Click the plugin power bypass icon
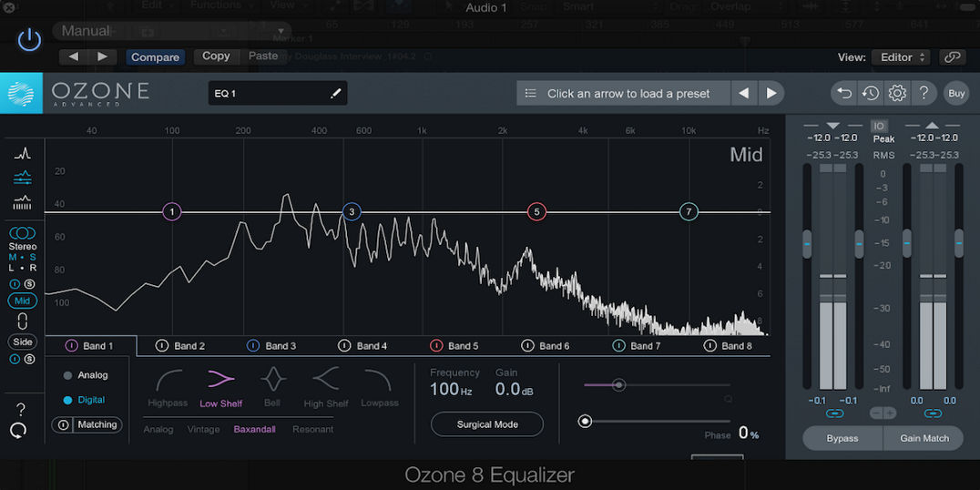 (x=29, y=39)
